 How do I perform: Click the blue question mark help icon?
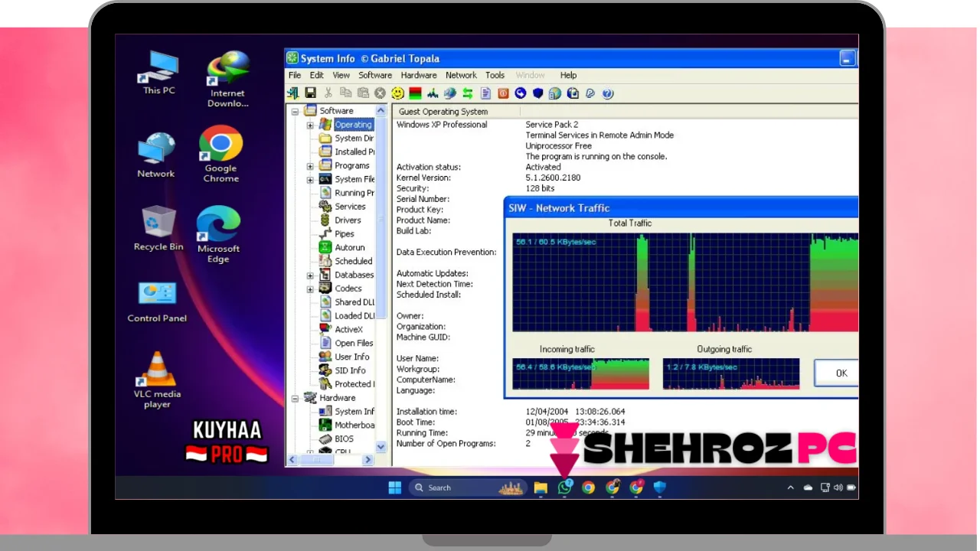608,93
